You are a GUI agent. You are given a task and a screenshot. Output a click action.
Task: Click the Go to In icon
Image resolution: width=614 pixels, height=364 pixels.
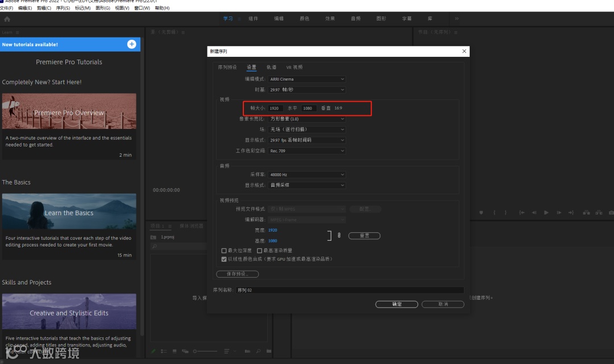tap(521, 213)
